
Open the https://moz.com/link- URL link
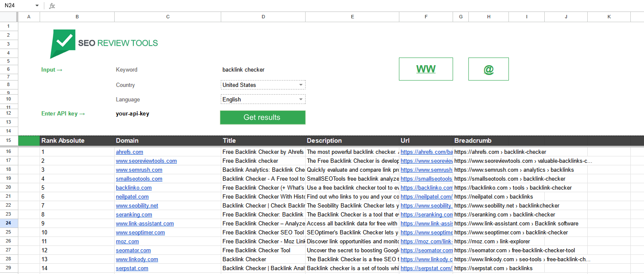(x=427, y=241)
